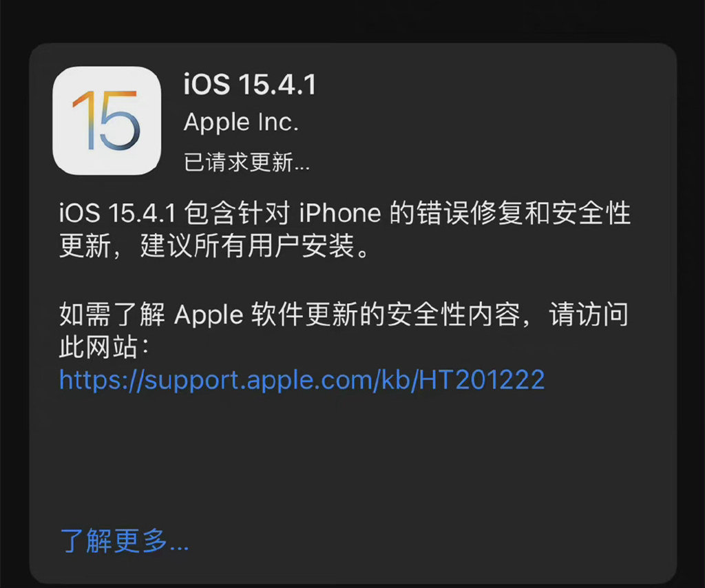Tap the 已请求更新... status text
705x588 pixels.
coord(246,162)
